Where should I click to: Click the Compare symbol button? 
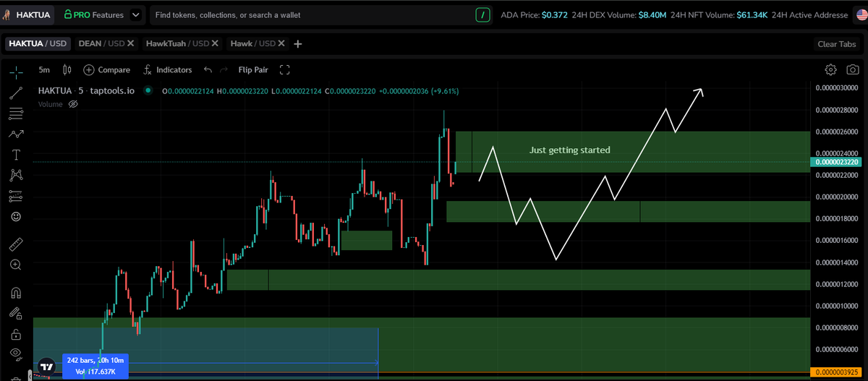click(x=107, y=70)
